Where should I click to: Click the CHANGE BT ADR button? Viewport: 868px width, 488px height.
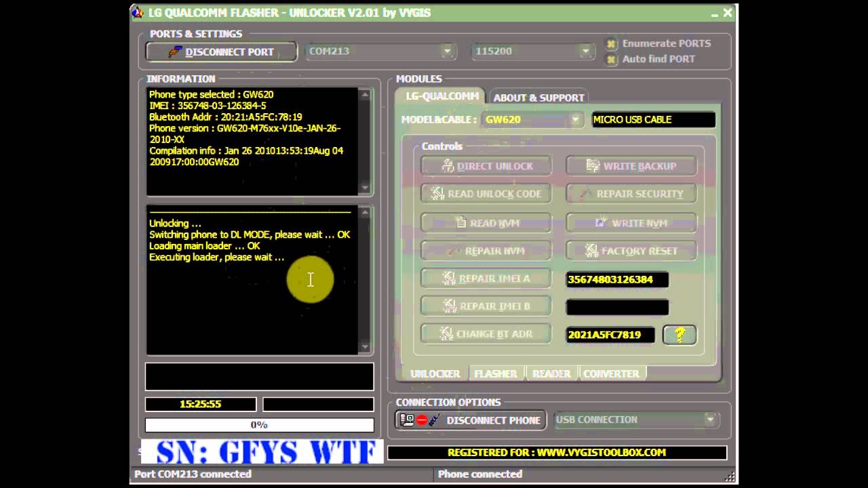[x=486, y=334]
